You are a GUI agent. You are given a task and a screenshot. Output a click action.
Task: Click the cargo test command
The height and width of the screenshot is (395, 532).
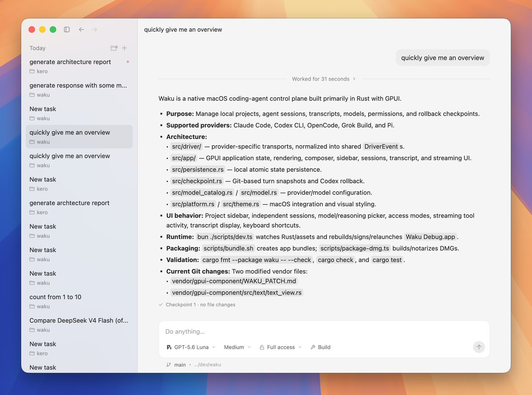pyautogui.click(x=387, y=260)
